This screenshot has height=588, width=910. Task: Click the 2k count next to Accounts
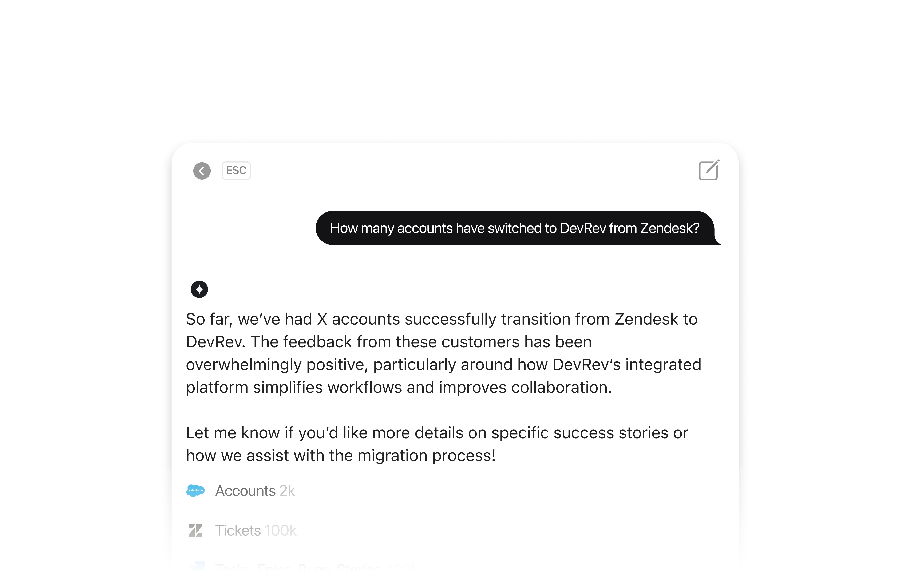287,491
